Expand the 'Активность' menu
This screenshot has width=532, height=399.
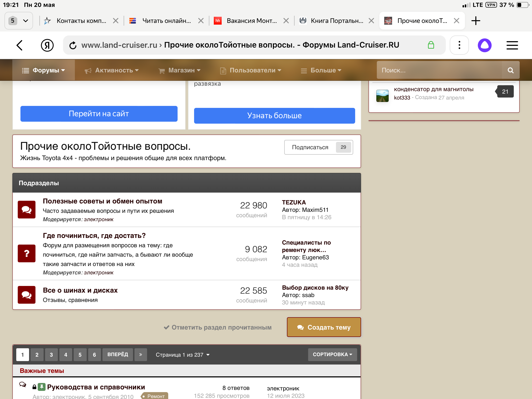(x=112, y=70)
